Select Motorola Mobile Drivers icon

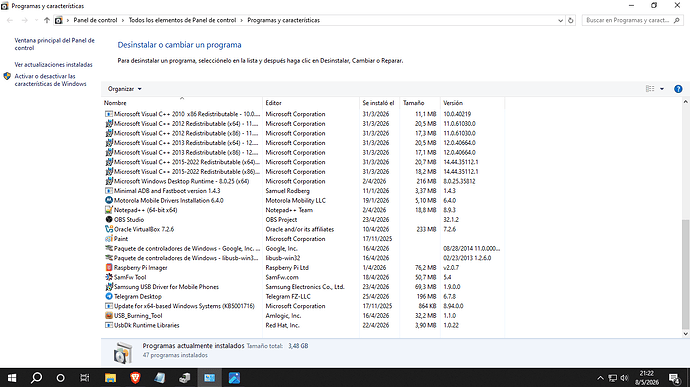[x=109, y=200]
